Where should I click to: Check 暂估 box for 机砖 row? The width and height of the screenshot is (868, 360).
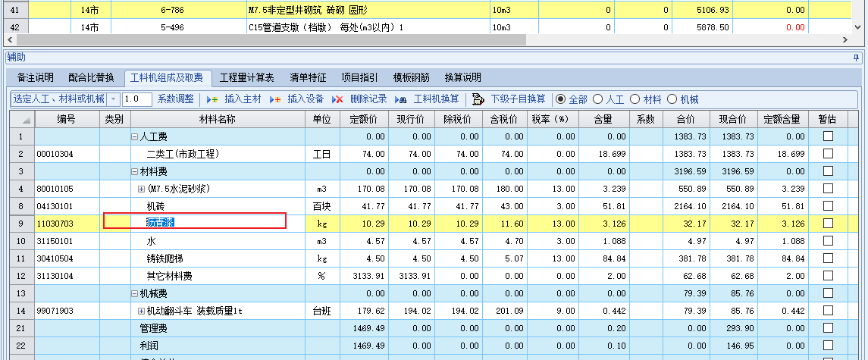click(x=828, y=206)
